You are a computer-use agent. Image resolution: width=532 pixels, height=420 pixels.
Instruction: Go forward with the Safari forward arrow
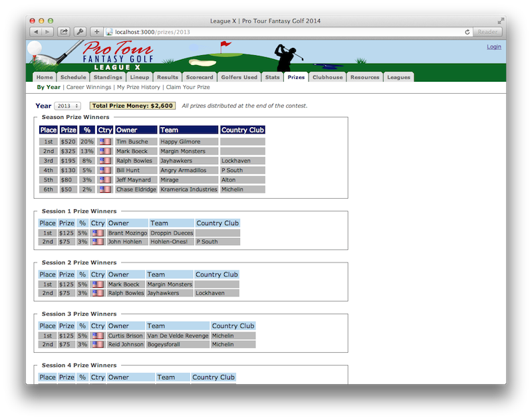pyautogui.click(x=47, y=32)
